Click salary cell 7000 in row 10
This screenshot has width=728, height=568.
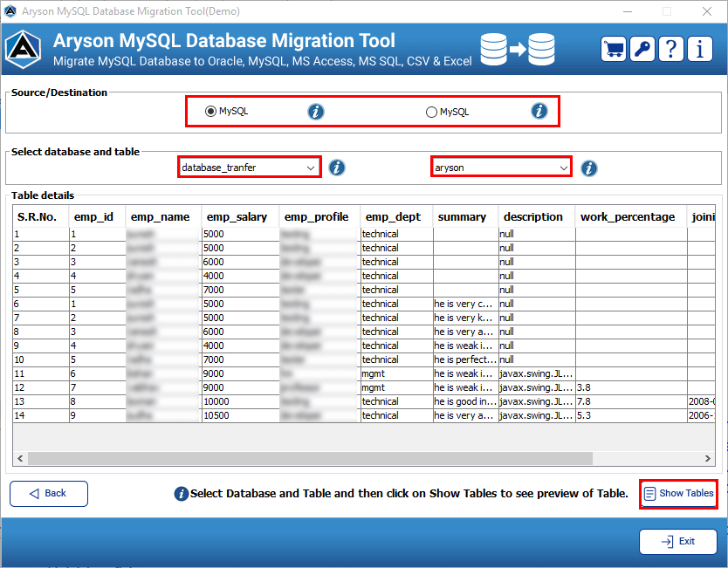241,359
